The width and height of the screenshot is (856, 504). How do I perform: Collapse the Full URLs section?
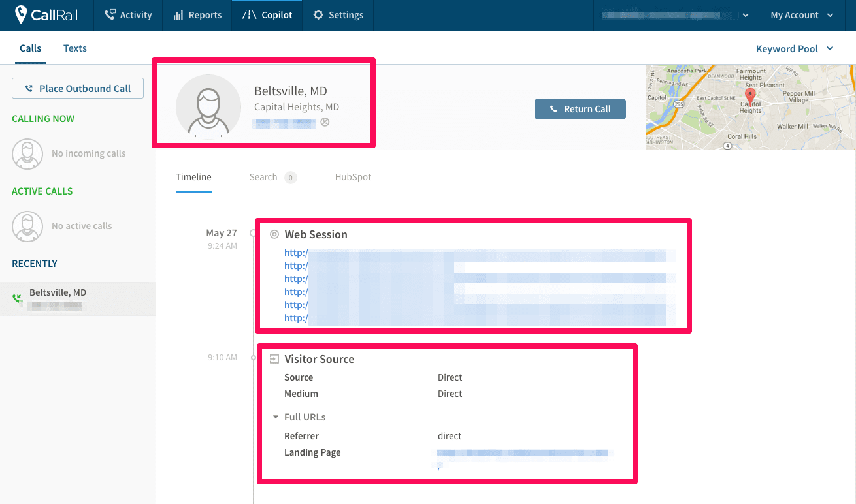click(x=275, y=417)
